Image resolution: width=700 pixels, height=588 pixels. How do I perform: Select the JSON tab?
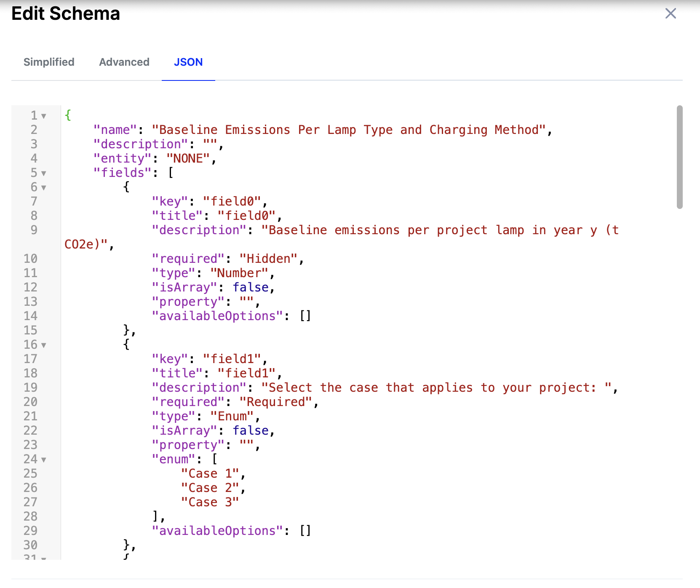click(188, 62)
